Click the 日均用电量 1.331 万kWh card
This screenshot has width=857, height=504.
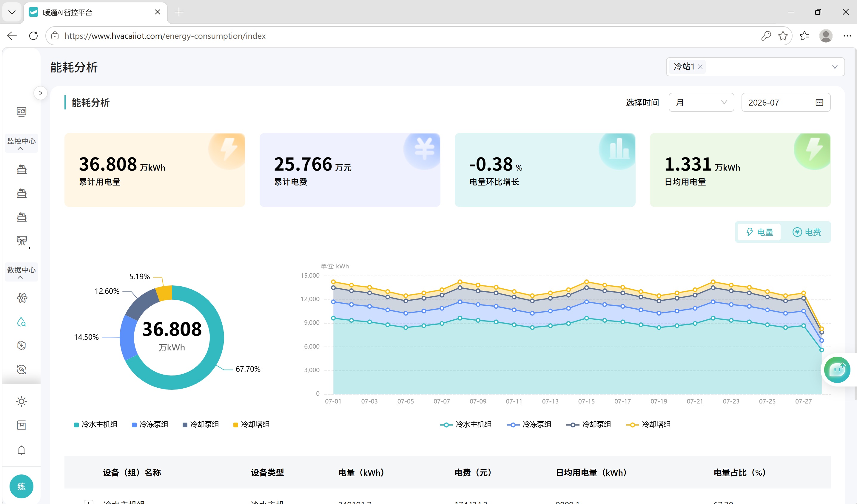[x=740, y=170]
